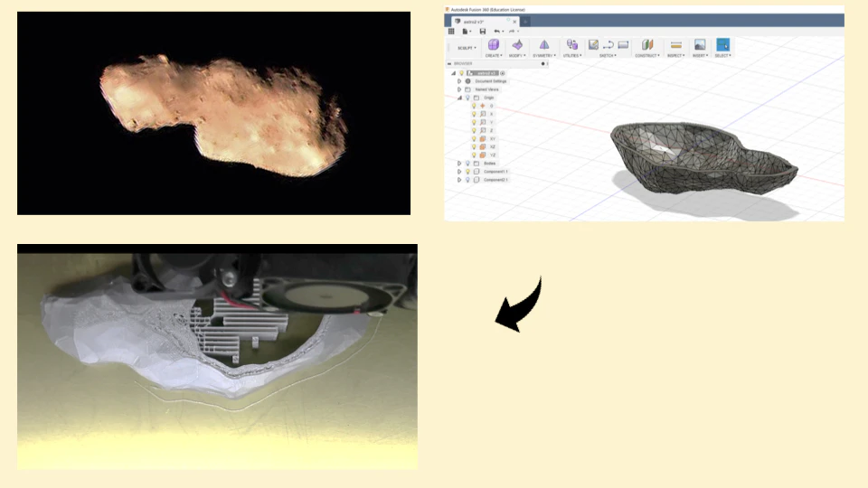The image size is (868, 488).
Task: Click the Symmetry mirror icon
Action: (544, 45)
